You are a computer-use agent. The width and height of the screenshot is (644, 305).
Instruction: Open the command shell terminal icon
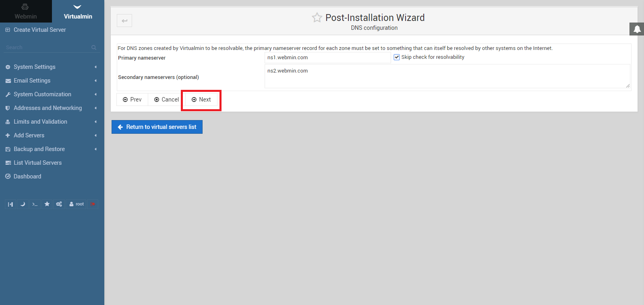pyautogui.click(x=35, y=204)
